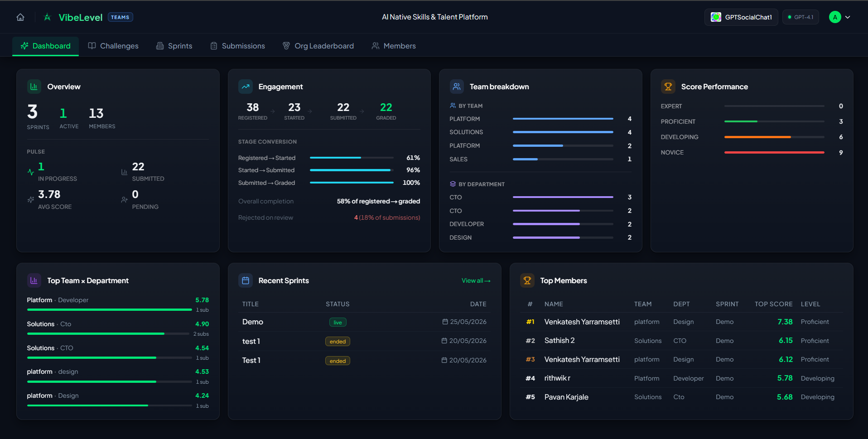Switch to the Challenges tab
The width and height of the screenshot is (868, 439).
click(113, 46)
